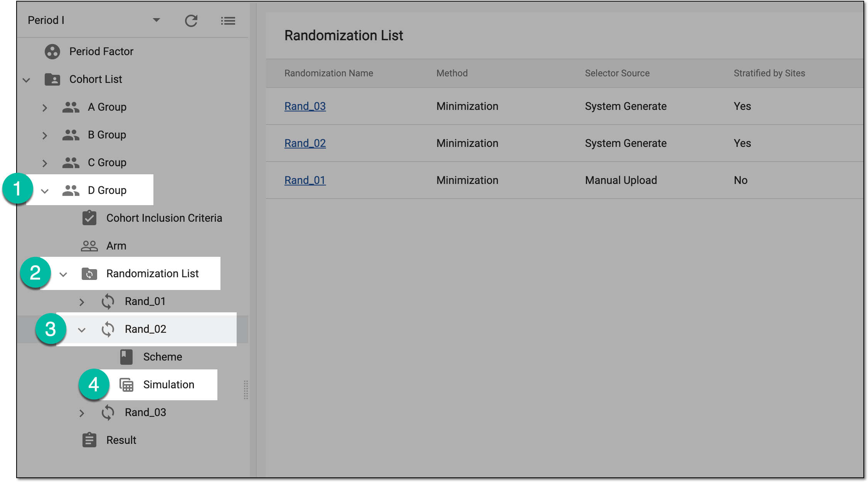Open the Arm tree item

(116, 246)
